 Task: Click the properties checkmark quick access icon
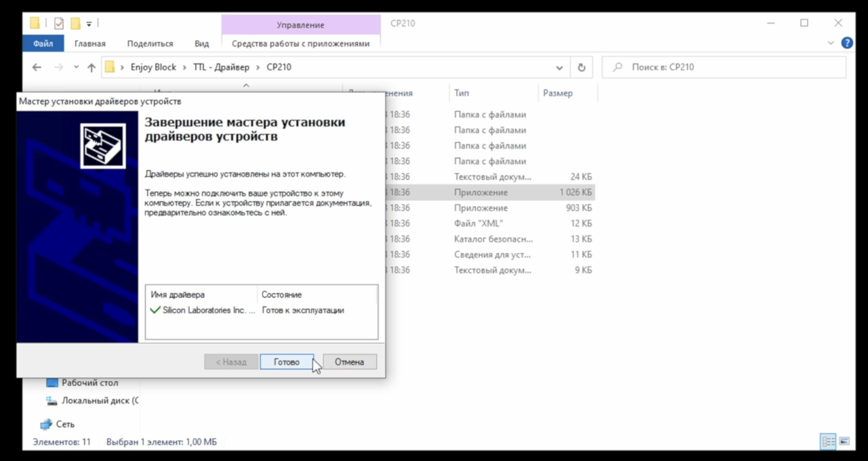pos(59,23)
